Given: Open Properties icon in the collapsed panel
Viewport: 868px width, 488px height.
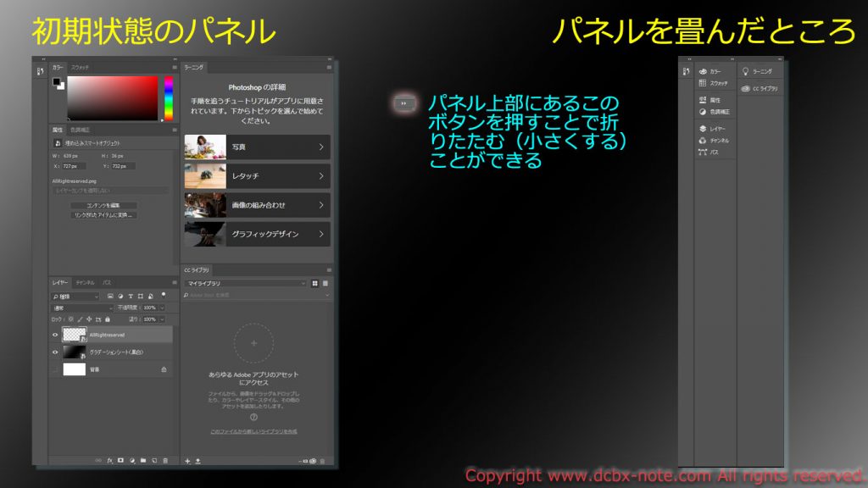Looking at the screenshot, I should coord(703,100).
